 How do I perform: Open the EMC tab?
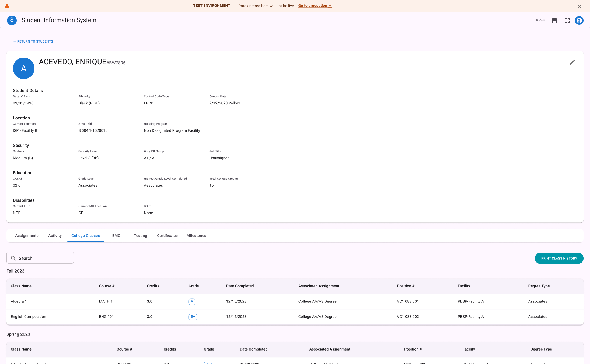[116, 236]
